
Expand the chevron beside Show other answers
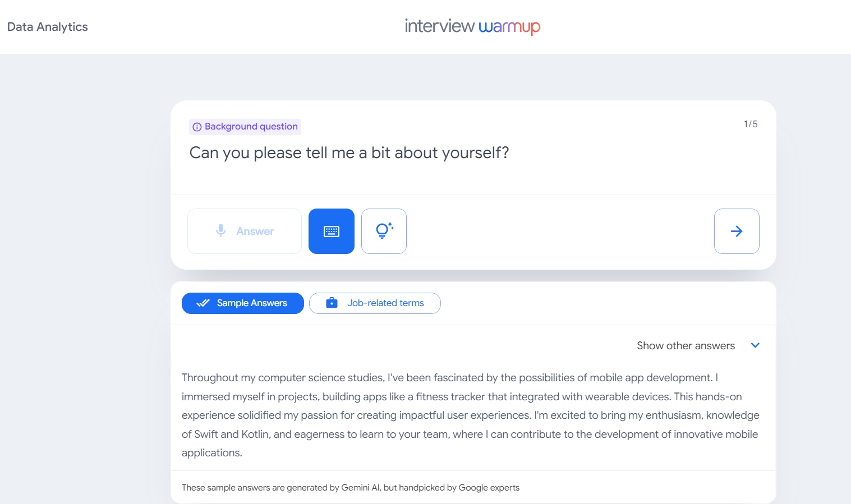pos(755,345)
